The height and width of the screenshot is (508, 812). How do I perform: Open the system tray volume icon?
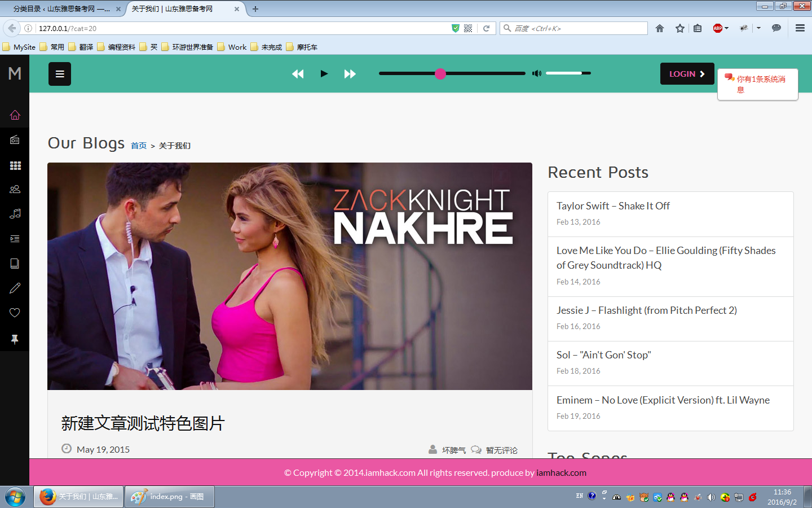(x=711, y=497)
